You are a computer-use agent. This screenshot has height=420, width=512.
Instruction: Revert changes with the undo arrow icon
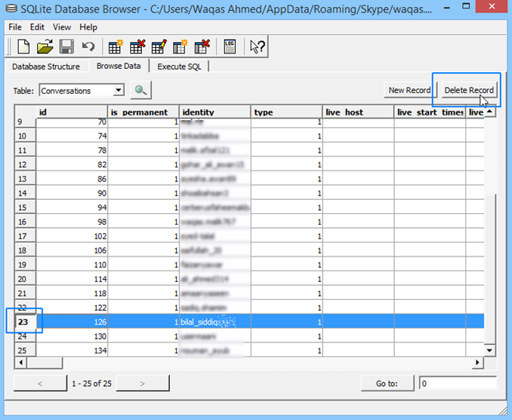point(88,46)
